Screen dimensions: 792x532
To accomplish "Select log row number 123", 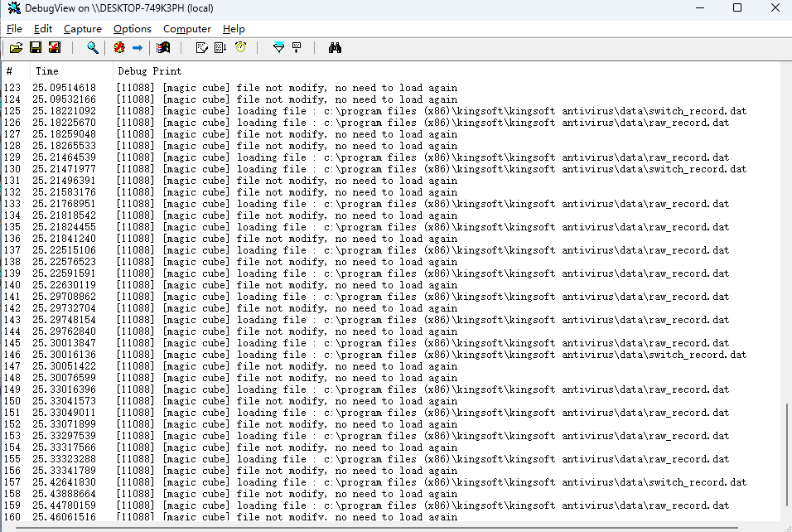I will (392, 88).
